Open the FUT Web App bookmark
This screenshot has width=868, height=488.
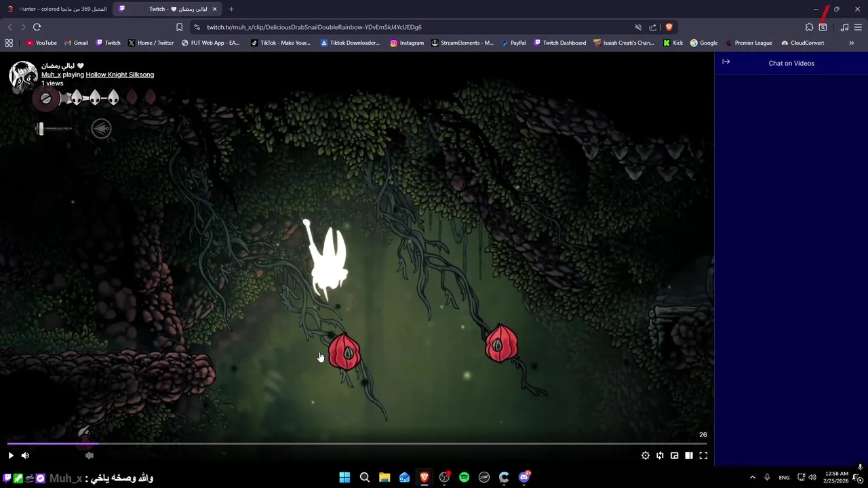point(210,43)
